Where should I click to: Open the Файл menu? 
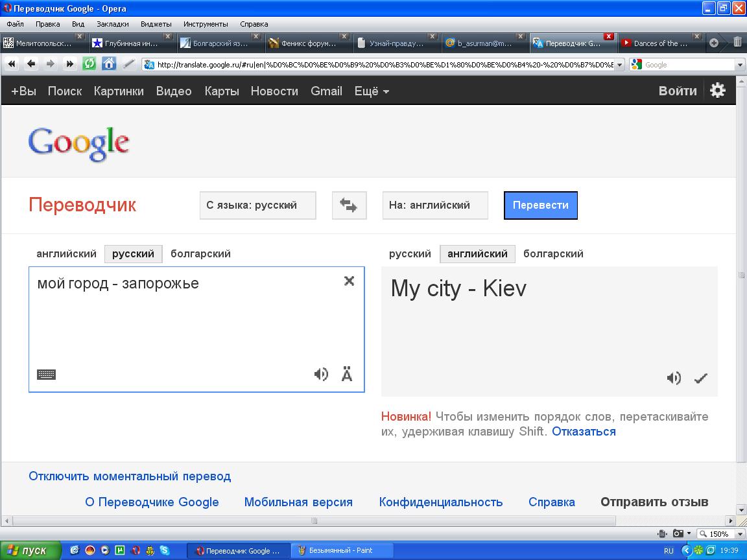(16, 24)
